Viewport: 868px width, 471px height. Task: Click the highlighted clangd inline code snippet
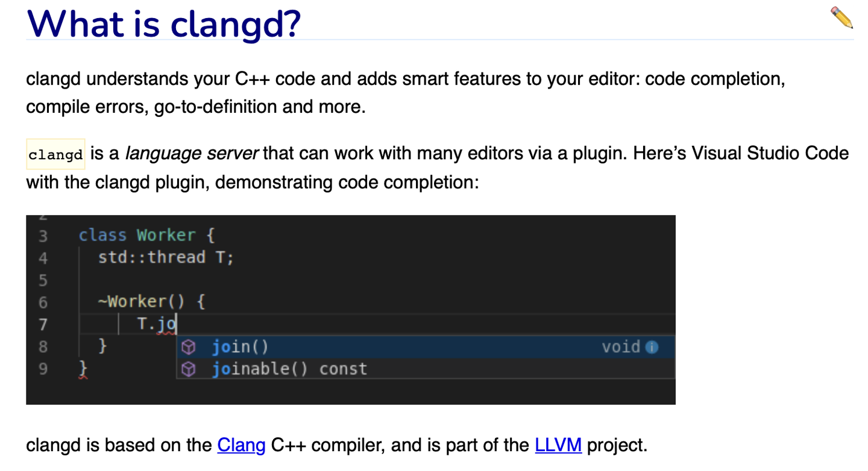(55, 154)
